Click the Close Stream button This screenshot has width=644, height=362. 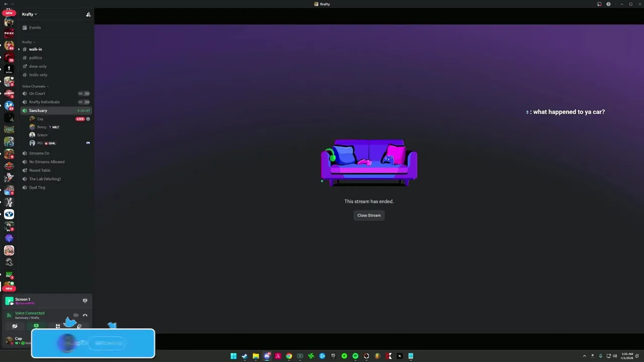[369, 215]
